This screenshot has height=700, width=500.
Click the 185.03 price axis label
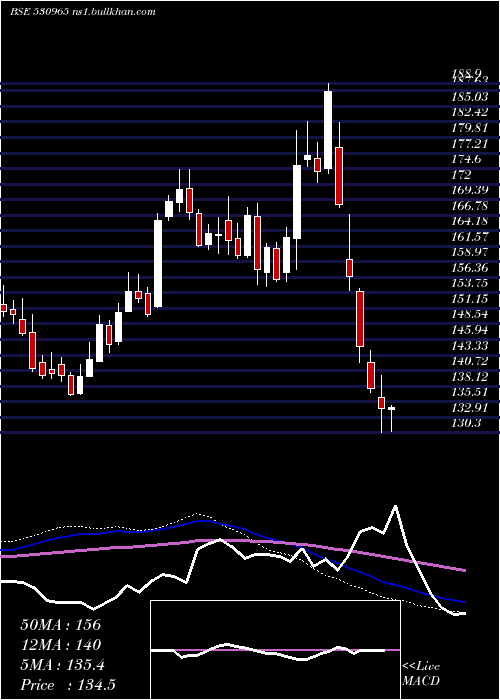click(469, 96)
